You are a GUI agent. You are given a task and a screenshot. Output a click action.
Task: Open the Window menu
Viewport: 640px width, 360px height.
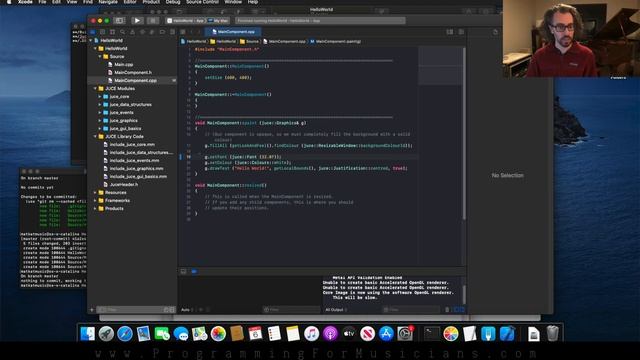tap(233, 2)
